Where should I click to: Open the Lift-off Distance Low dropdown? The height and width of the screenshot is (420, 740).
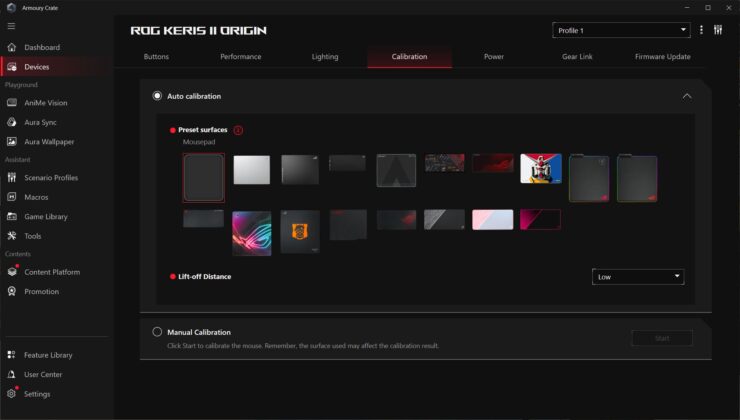tap(638, 277)
